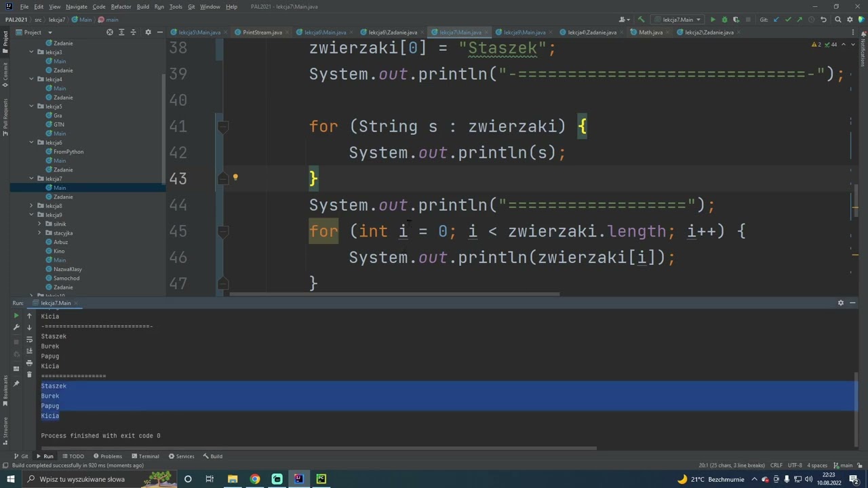Select Samochod class in project tree
This screenshot has height=488, width=868.
[66, 279]
